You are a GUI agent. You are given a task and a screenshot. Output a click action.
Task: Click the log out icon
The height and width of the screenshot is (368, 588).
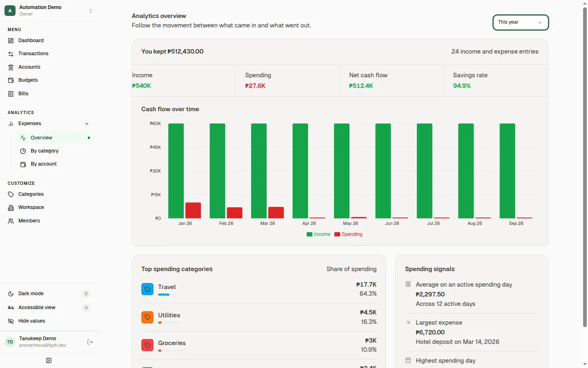click(x=90, y=342)
